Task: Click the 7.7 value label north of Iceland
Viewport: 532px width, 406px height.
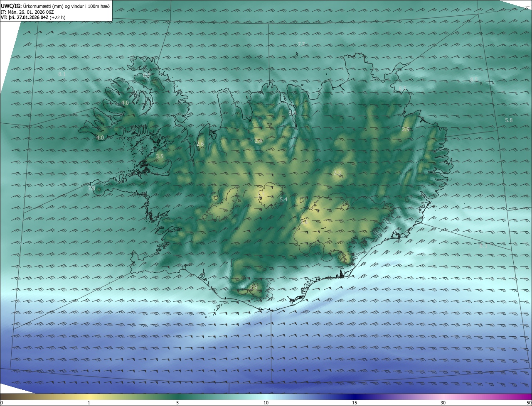Action: tap(301, 44)
